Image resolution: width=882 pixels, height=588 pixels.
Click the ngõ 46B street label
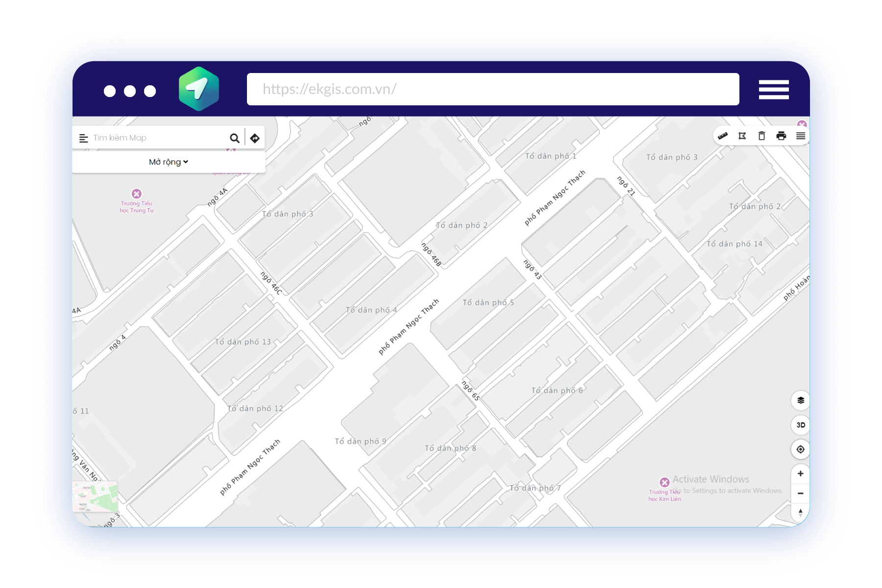coord(432,254)
